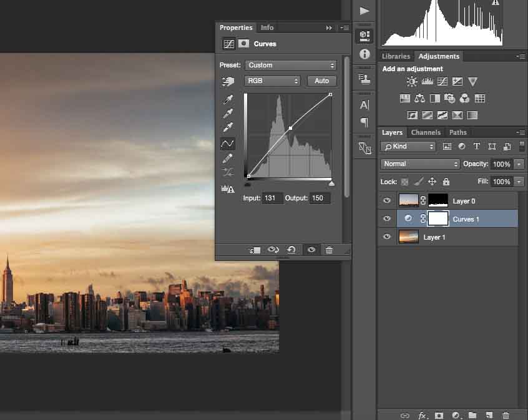The height and width of the screenshot is (420, 528).
Task: Clip the Curves adjustment to layer below
Action: pos(255,250)
